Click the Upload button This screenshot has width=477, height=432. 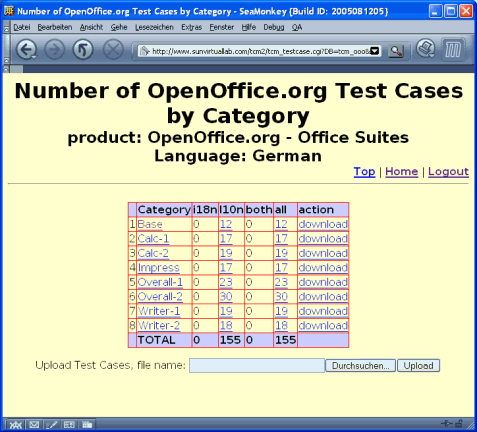tap(418, 366)
